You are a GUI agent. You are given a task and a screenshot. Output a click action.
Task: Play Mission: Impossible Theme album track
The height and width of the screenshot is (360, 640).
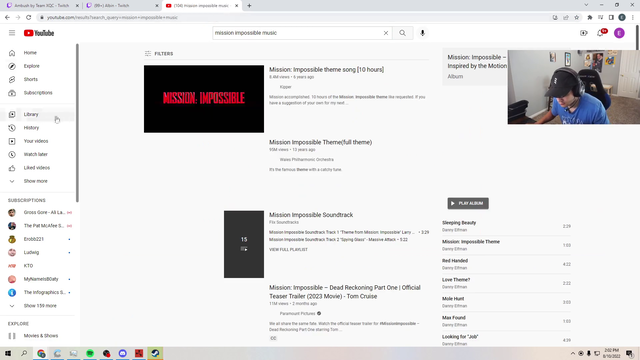[x=506, y=245]
